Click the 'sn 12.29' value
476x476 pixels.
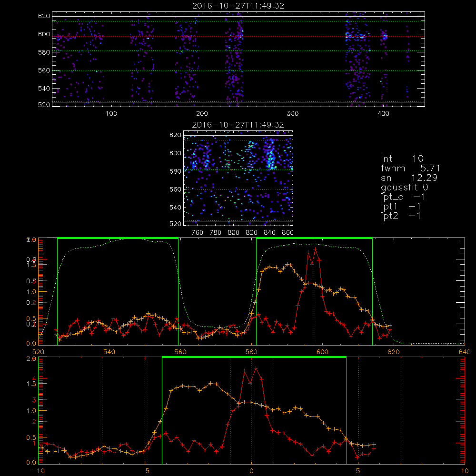pyautogui.click(x=409, y=178)
